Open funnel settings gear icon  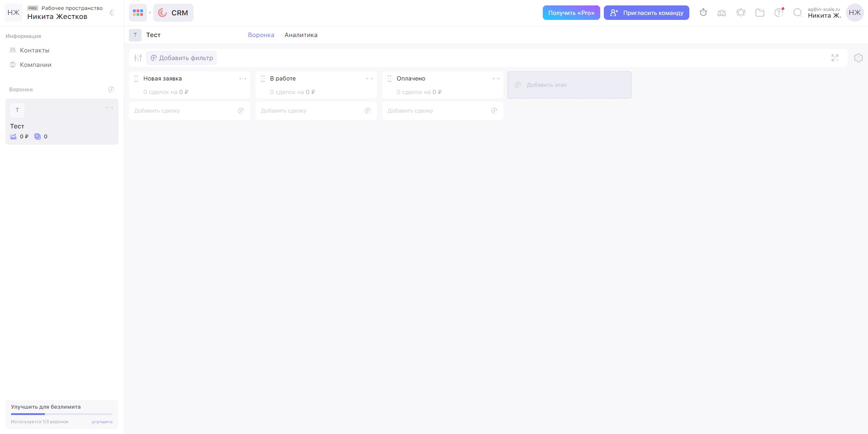pyautogui.click(x=859, y=58)
